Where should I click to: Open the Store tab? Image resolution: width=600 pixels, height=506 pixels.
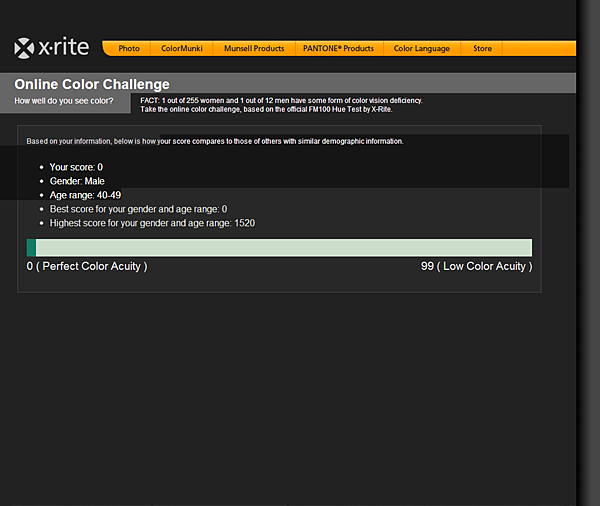[482, 49]
